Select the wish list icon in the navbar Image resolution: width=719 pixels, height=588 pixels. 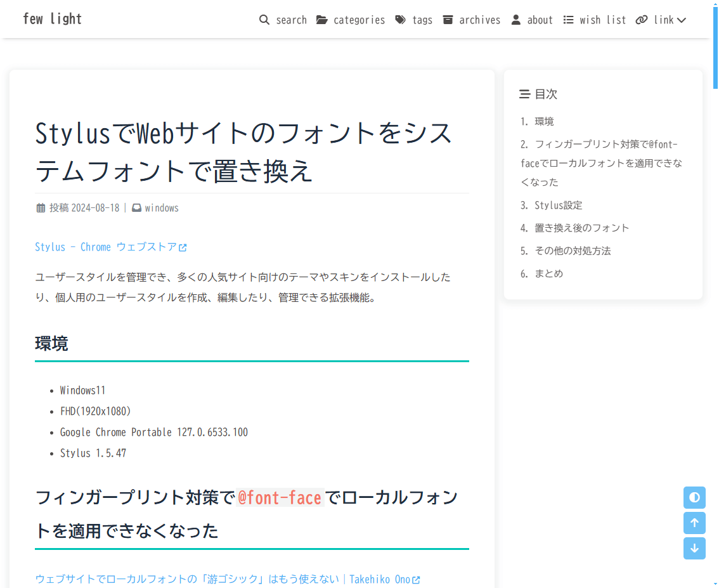point(567,20)
